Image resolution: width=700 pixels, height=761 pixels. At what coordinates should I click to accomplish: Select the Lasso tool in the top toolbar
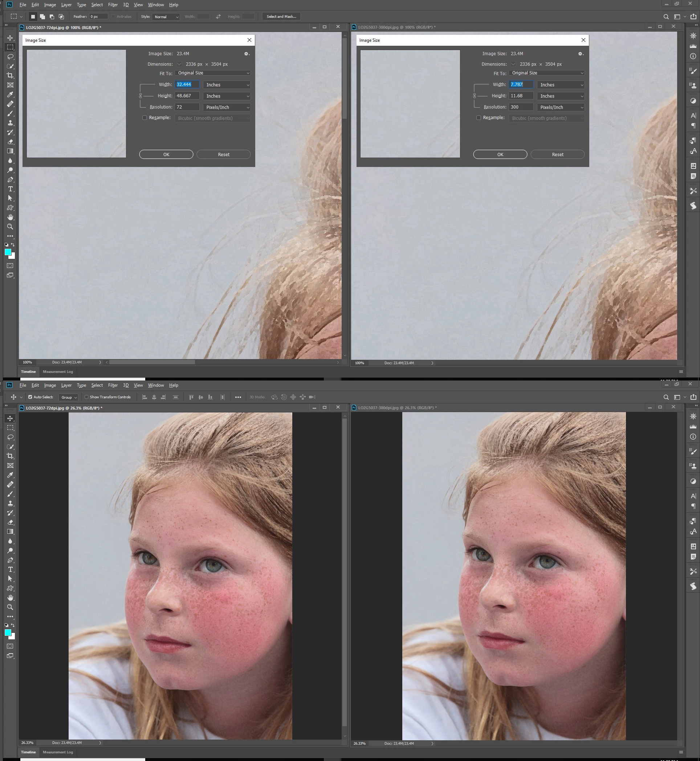pyautogui.click(x=10, y=57)
